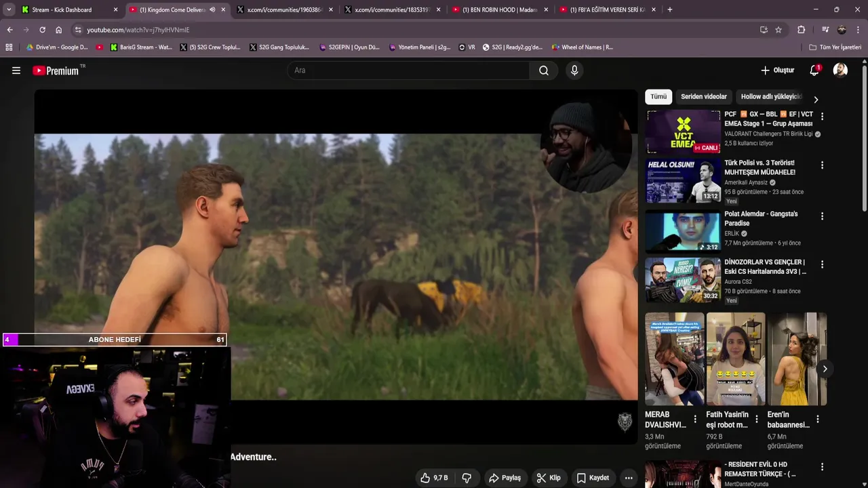Click the Oluştur create button
The width and height of the screenshot is (868, 488).
pyautogui.click(x=777, y=70)
